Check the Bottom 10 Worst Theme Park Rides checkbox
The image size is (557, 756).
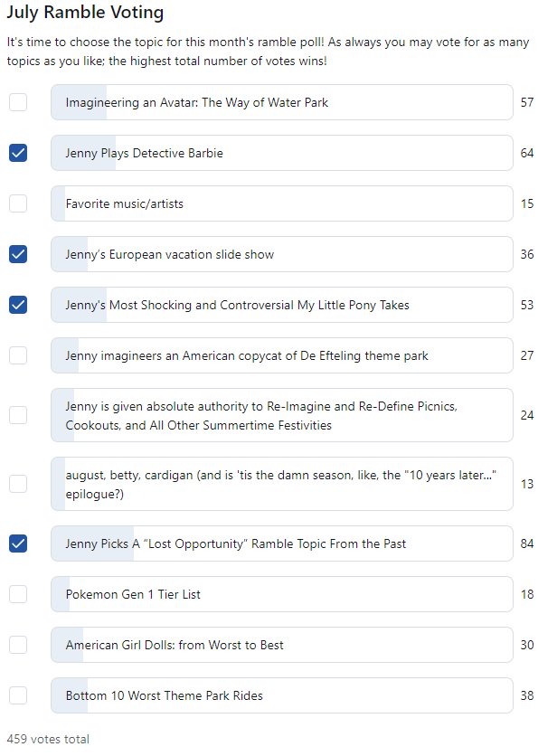click(x=18, y=695)
